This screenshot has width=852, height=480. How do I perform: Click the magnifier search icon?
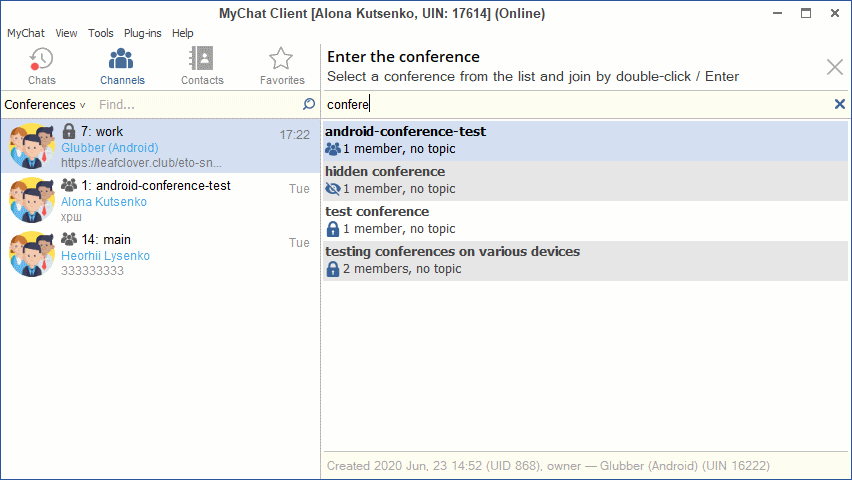pyautogui.click(x=309, y=104)
